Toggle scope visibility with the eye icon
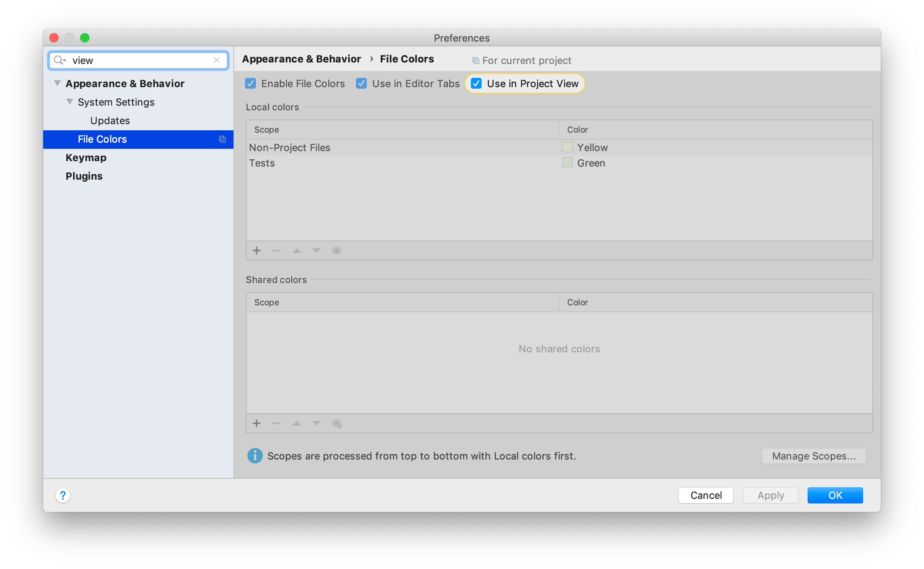The height and width of the screenshot is (569, 924). tap(336, 251)
